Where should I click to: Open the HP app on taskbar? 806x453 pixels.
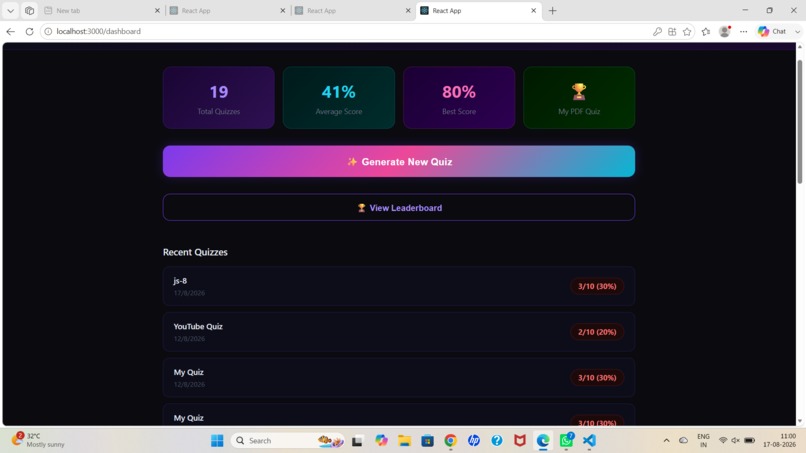[473, 441]
